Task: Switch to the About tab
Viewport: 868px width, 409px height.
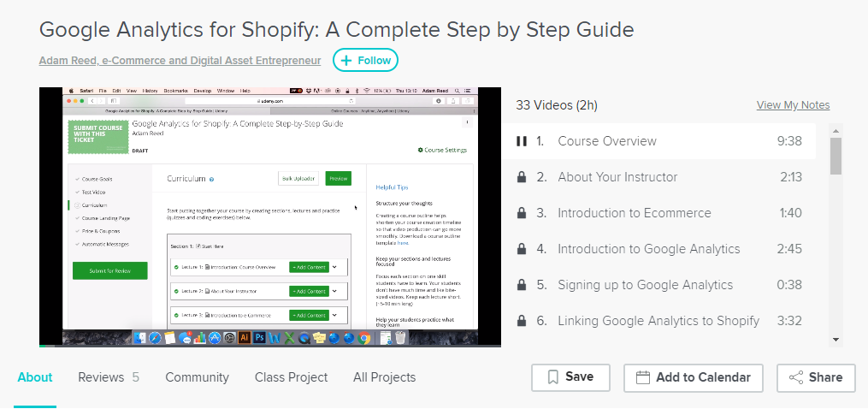Action: tap(35, 377)
